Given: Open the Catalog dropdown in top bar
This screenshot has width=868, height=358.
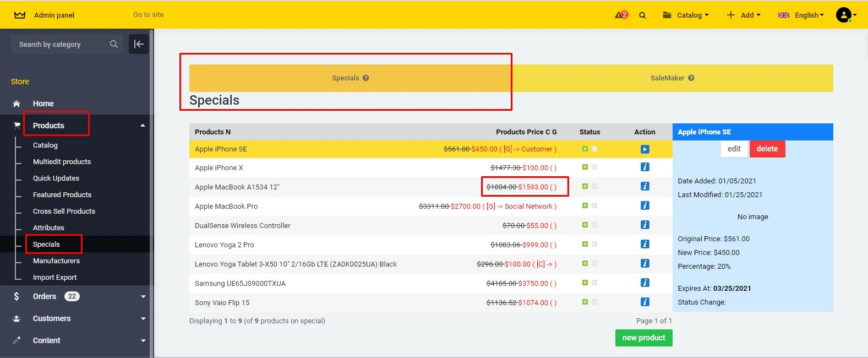Looking at the screenshot, I should pos(686,15).
